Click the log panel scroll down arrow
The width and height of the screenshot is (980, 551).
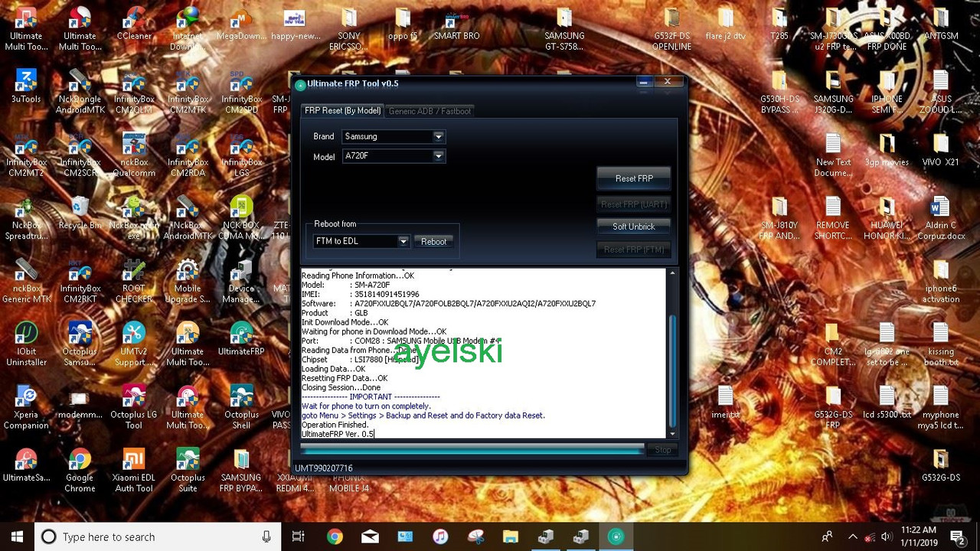point(672,434)
